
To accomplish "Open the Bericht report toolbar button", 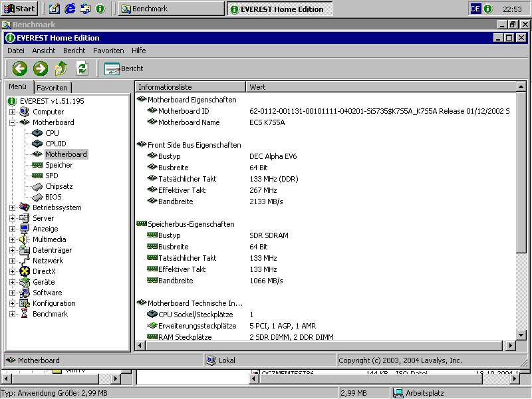I will coord(124,68).
